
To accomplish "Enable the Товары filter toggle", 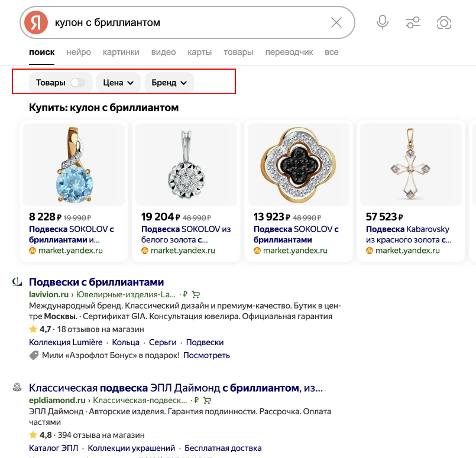I will pyautogui.click(x=76, y=83).
